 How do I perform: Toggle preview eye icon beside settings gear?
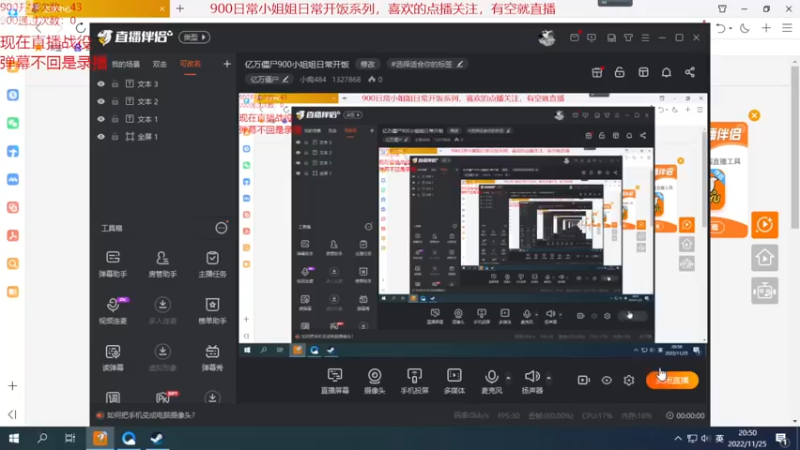coord(606,380)
